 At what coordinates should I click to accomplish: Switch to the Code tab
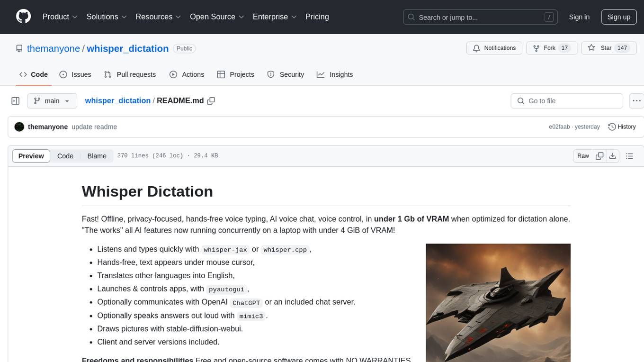coord(33,74)
